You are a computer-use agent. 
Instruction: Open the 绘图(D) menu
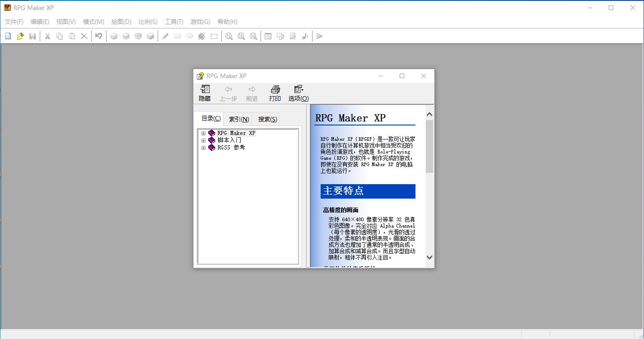121,22
